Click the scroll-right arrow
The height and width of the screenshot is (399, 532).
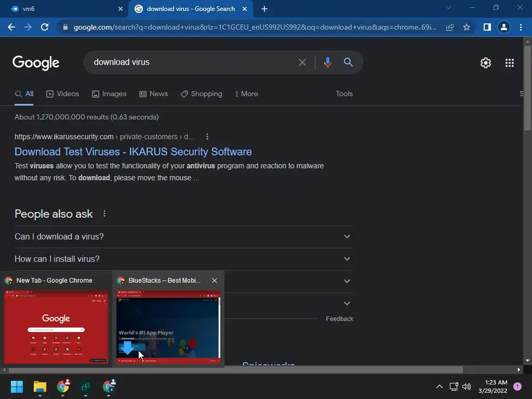point(519,370)
